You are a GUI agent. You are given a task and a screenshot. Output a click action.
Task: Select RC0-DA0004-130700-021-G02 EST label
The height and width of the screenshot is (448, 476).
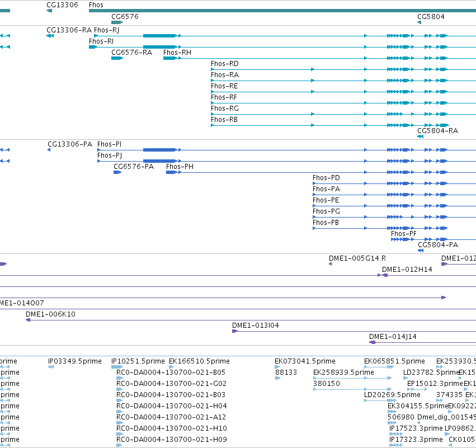171,384
